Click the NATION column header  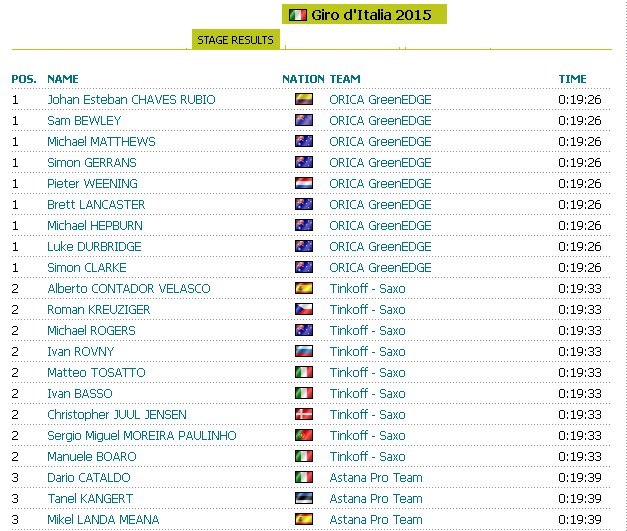pyautogui.click(x=304, y=79)
